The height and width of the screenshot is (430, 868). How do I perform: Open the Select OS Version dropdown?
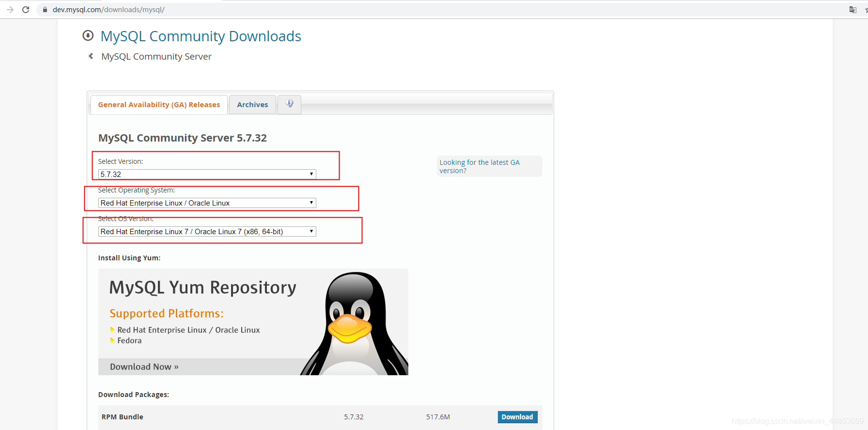207,231
